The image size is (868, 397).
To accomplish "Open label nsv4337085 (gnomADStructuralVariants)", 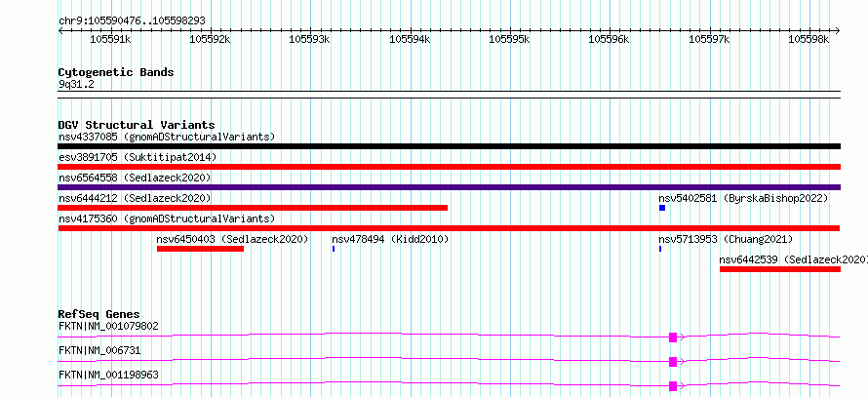I will pos(167,137).
